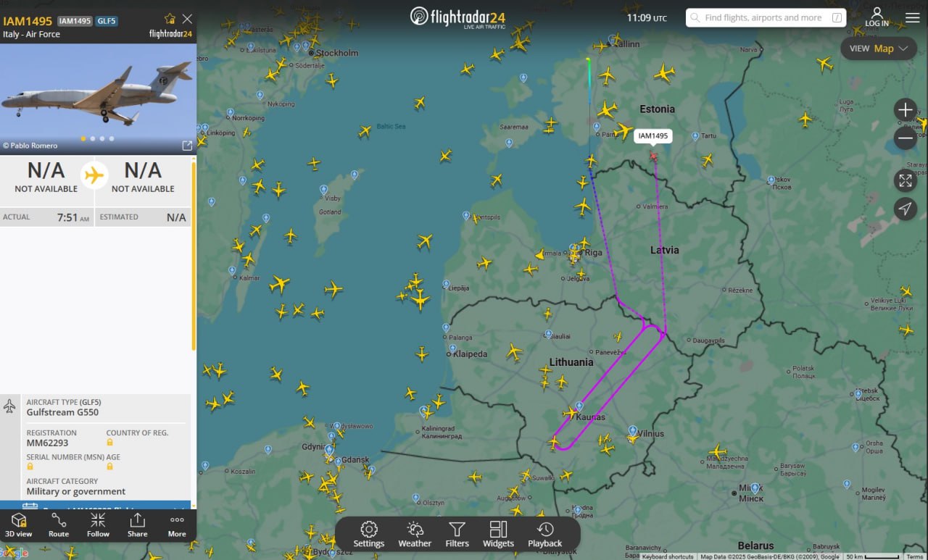Switch to the third photo carousel dot
Image resolution: width=928 pixels, height=560 pixels.
102,138
